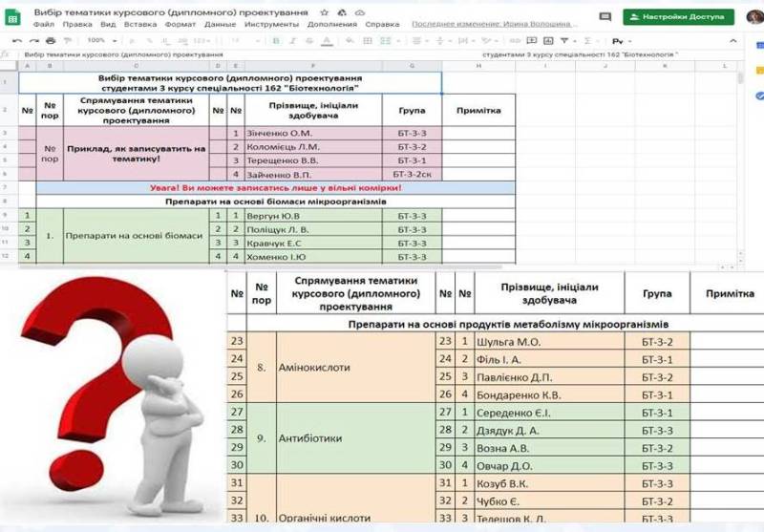Open the Формат menu
Screen dimensions: 764x532
(x=180, y=24)
